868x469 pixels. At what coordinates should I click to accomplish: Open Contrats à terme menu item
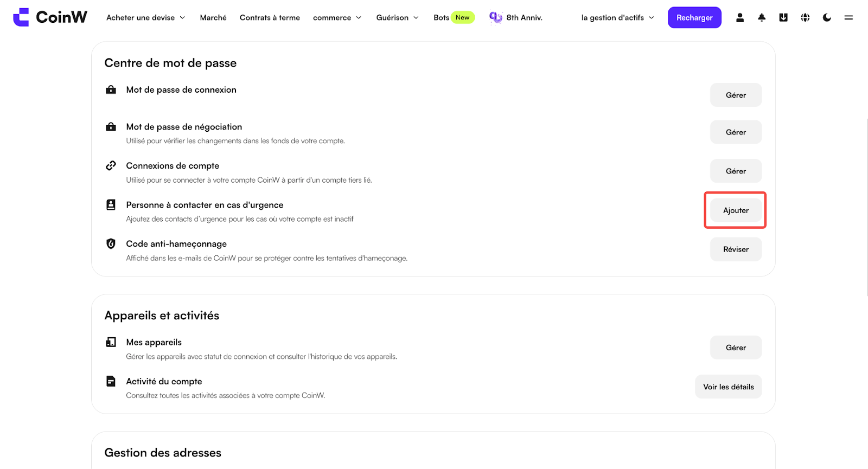270,17
